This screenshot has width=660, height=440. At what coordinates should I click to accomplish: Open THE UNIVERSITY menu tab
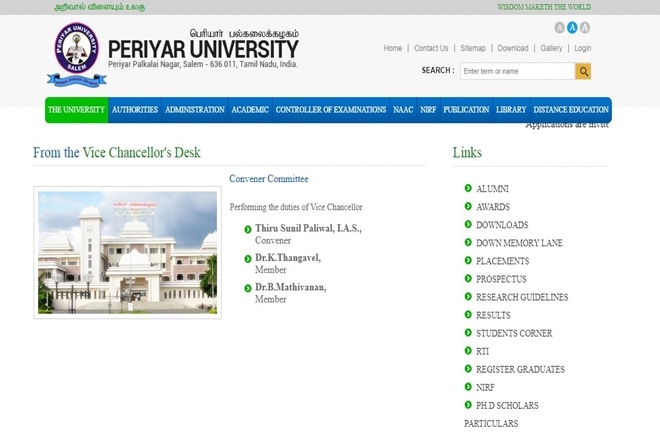coord(76,110)
